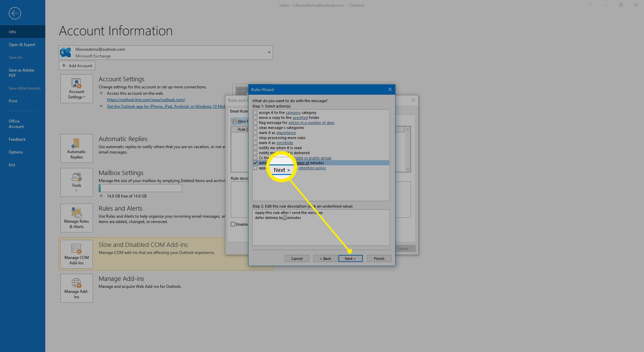Select Save as Adobe PDF
This screenshot has width=644, height=352.
[x=22, y=73]
